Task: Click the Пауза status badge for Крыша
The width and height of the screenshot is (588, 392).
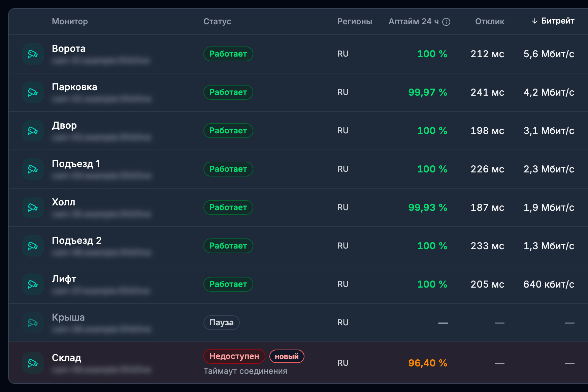Action: [222, 323]
